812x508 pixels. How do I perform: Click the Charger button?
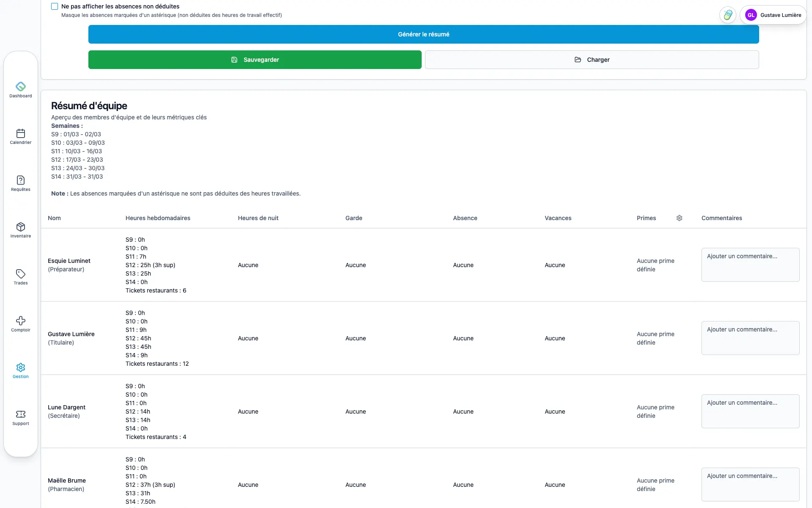click(x=592, y=60)
